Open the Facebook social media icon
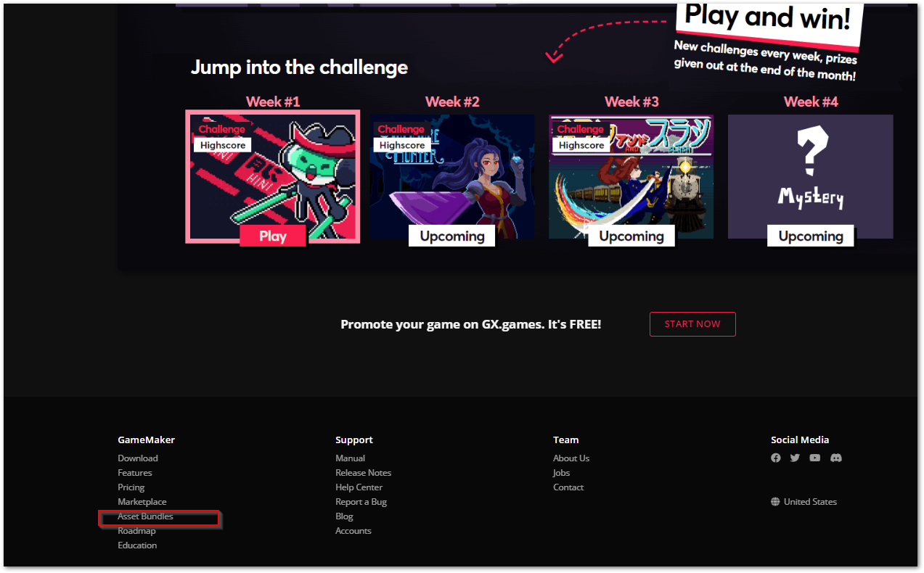This screenshot has height=573, width=924. [776, 458]
